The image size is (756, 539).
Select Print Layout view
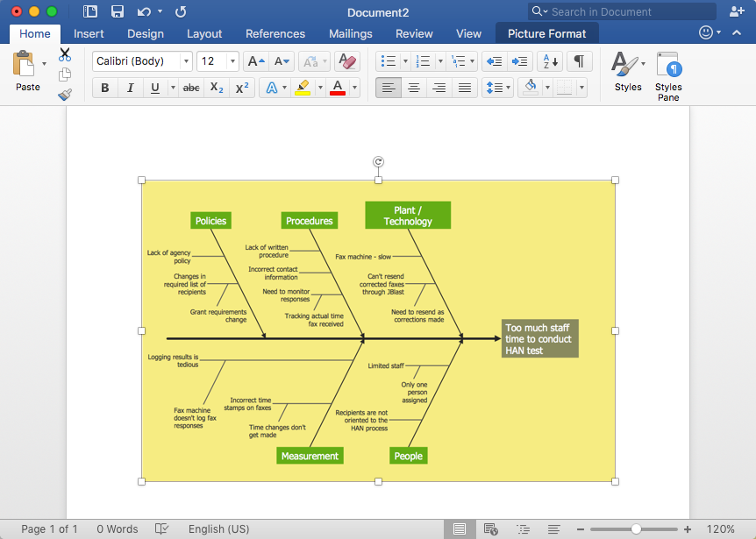pos(460,528)
